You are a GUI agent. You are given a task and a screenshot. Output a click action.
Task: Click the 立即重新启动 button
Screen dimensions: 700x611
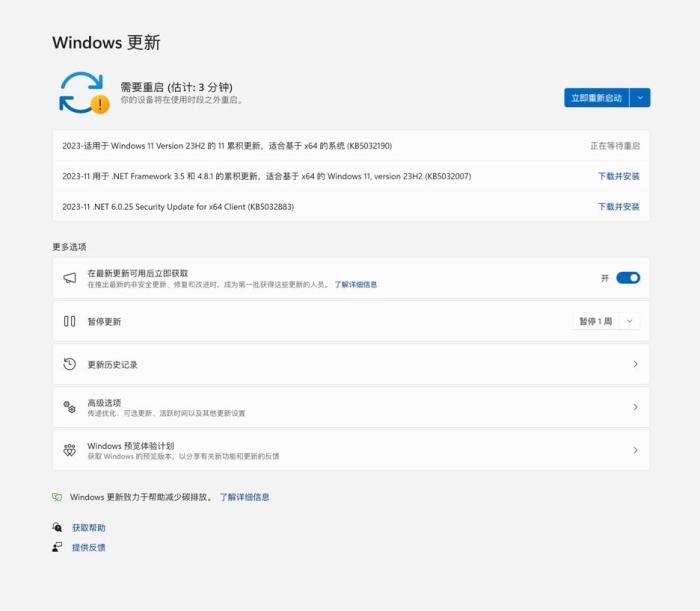click(x=597, y=98)
